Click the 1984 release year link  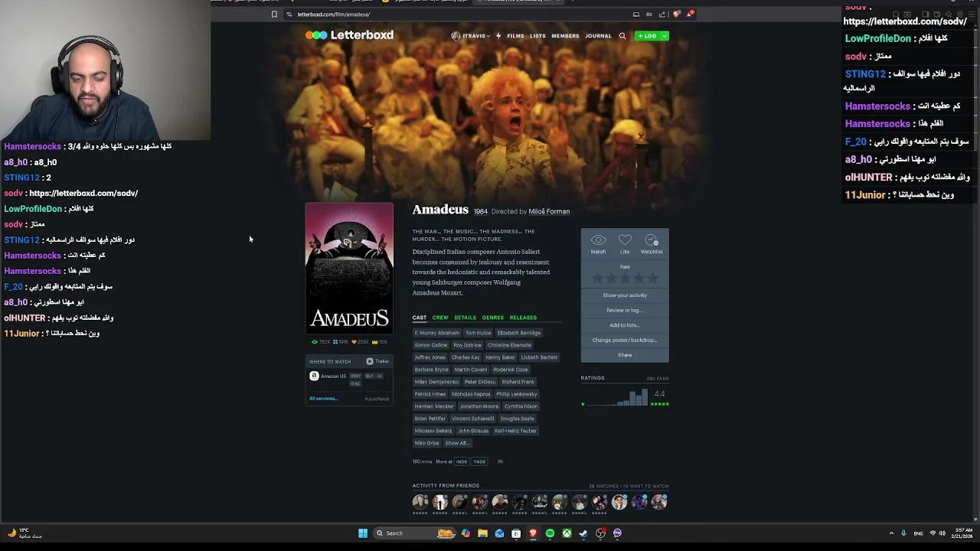pos(480,211)
